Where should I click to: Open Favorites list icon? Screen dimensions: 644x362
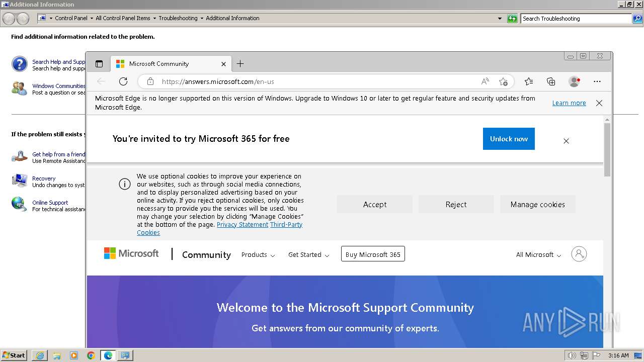(x=529, y=81)
